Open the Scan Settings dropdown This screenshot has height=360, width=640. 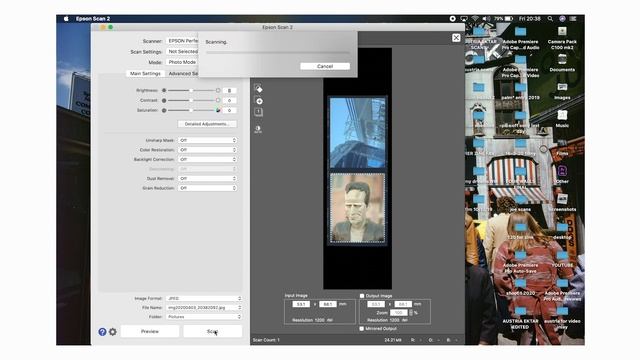click(x=182, y=51)
